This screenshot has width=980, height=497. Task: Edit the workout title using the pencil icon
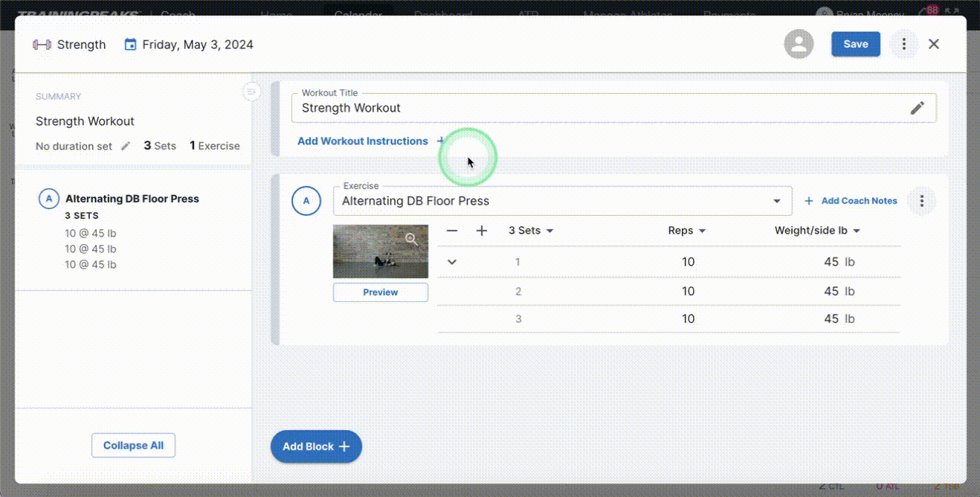pos(918,107)
